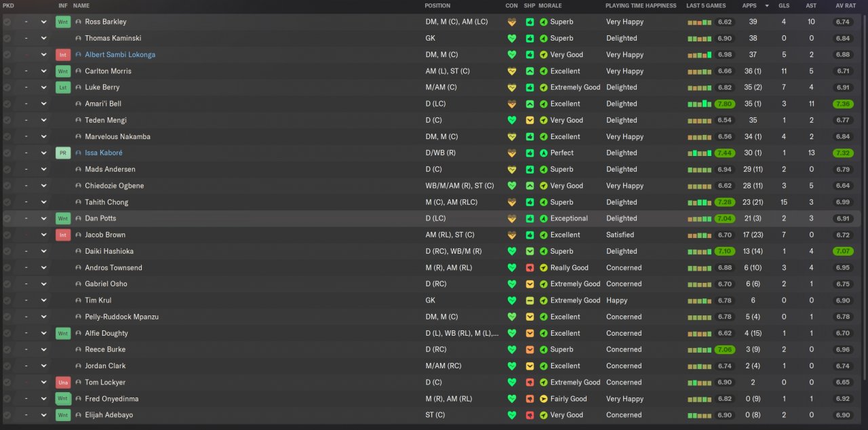Click the condition heart icon for Amari'i Bell
This screenshot has width=868, height=430.
click(x=512, y=104)
